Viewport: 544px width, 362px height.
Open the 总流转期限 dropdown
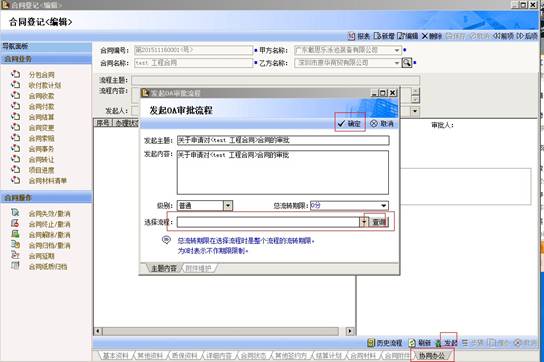coord(383,205)
